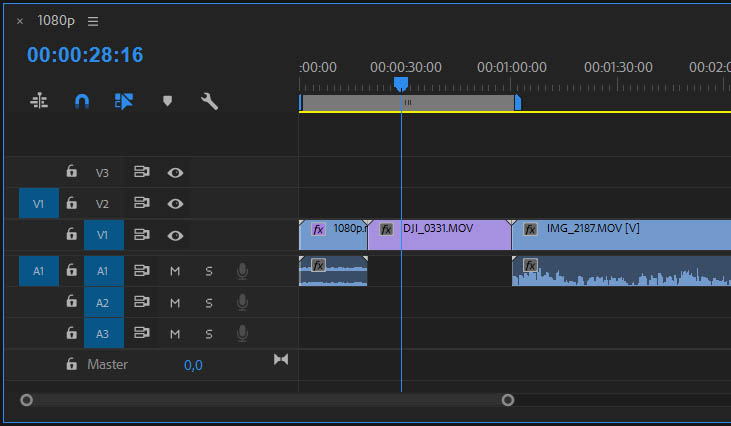Toggle insert sequences as nests option

39,101
